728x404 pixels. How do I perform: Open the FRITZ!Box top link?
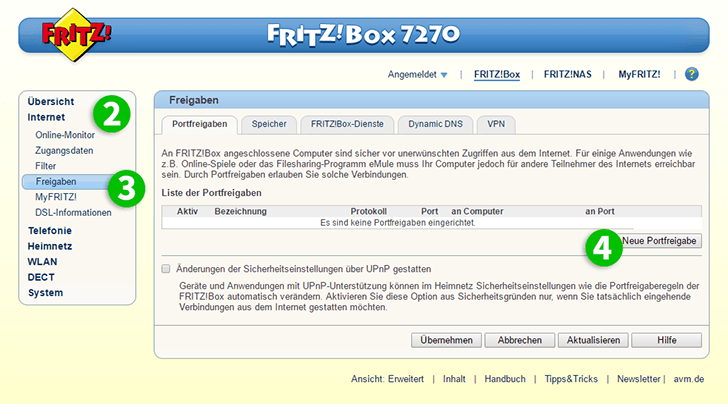tap(497, 74)
